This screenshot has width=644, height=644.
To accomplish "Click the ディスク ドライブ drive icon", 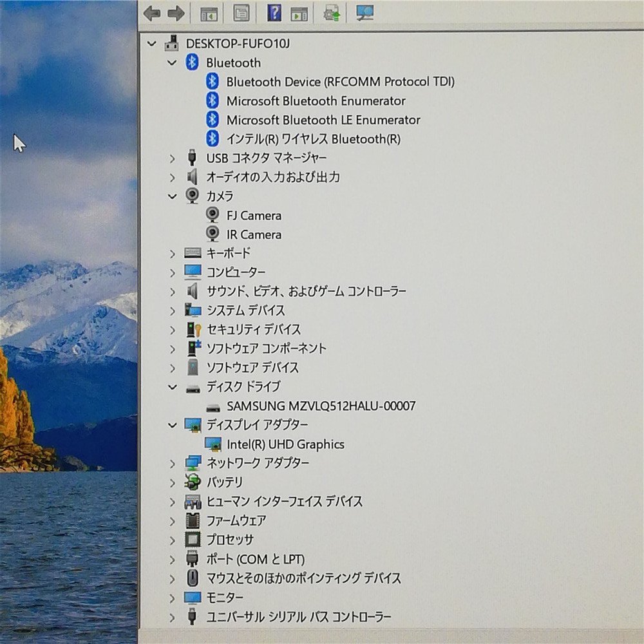I will (x=193, y=388).
